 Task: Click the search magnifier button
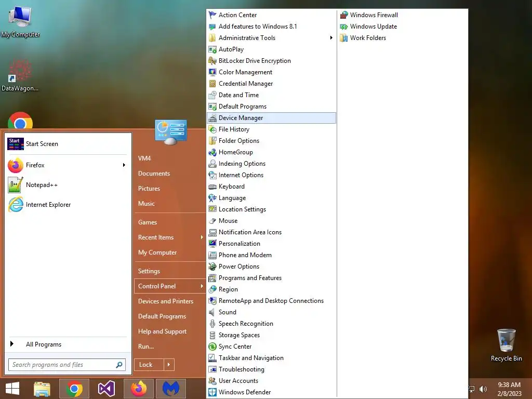[x=119, y=365]
